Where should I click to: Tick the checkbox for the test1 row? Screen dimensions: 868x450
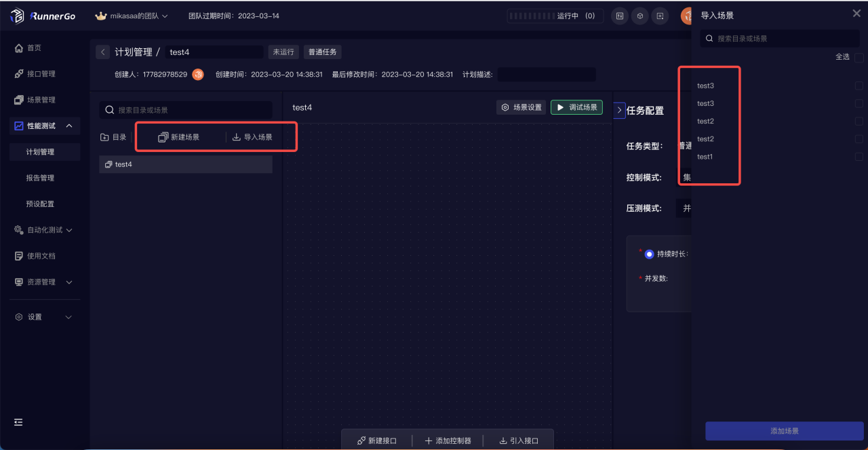[x=859, y=156]
